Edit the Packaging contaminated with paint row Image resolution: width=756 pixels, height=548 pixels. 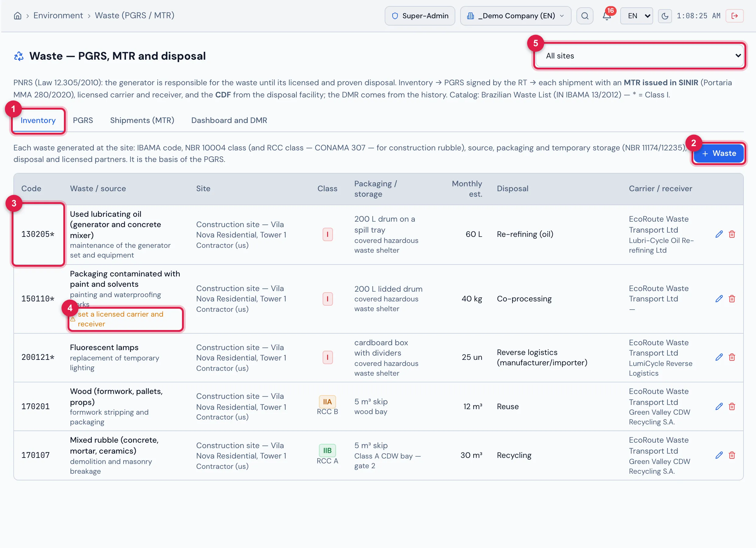pos(719,299)
